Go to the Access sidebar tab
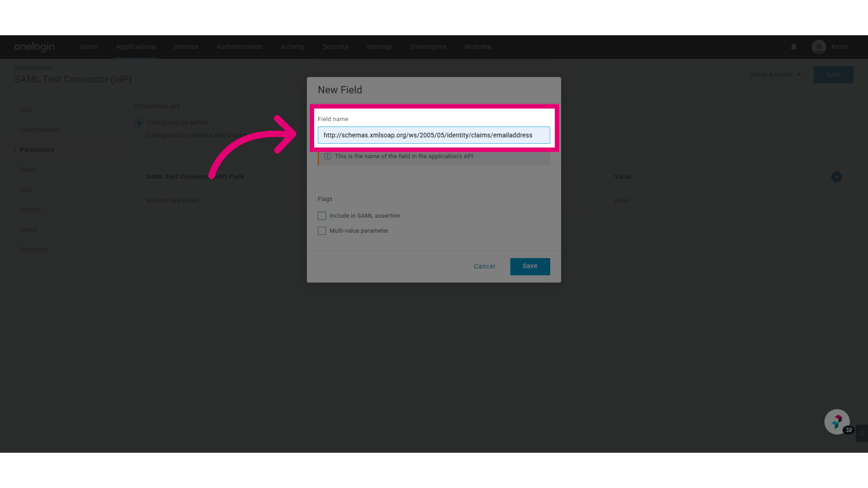868x488 pixels. click(x=30, y=210)
